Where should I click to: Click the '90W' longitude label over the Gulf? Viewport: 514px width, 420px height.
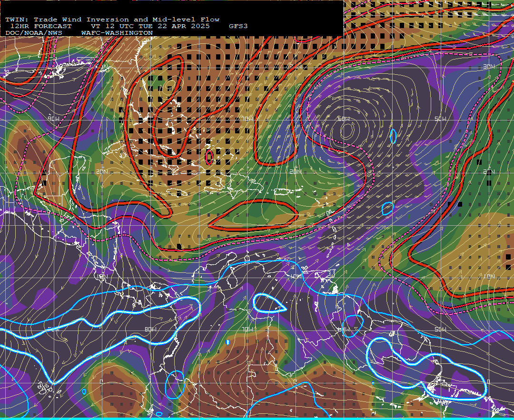[53, 119]
